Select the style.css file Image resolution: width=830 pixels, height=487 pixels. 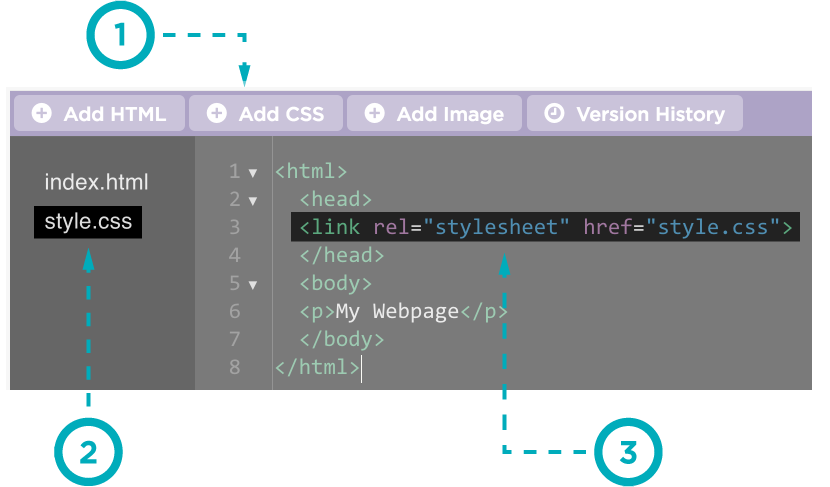tap(88, 222)
